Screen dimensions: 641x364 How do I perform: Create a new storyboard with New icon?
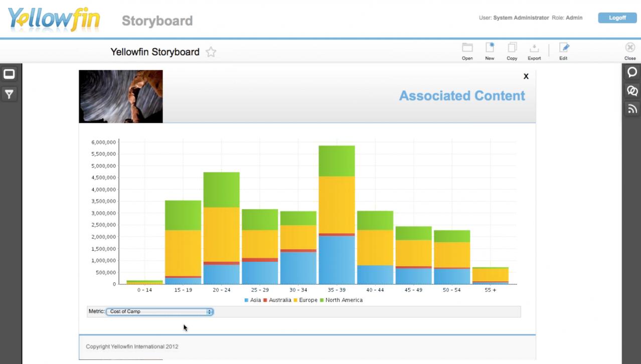coord(490,48)
